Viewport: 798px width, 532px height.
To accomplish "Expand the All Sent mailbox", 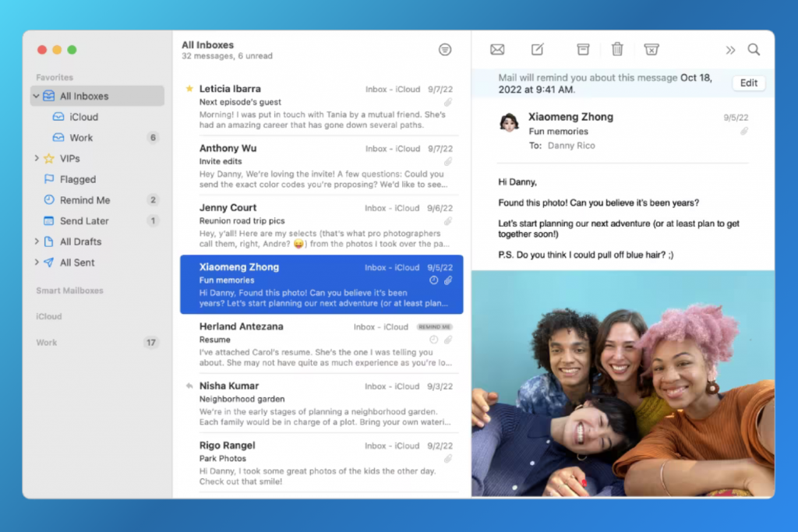I will (x=35, y=262).
